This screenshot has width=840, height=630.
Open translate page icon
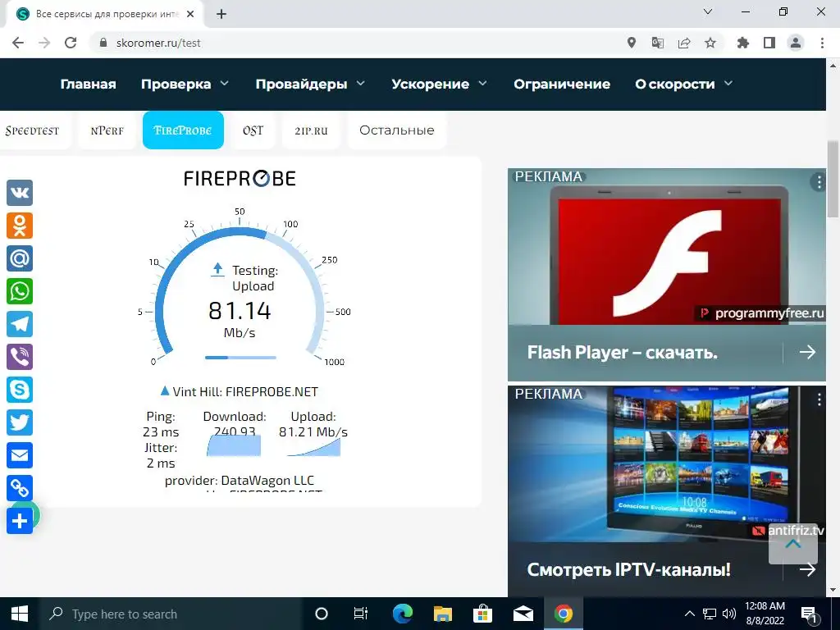tap(658, 43)
